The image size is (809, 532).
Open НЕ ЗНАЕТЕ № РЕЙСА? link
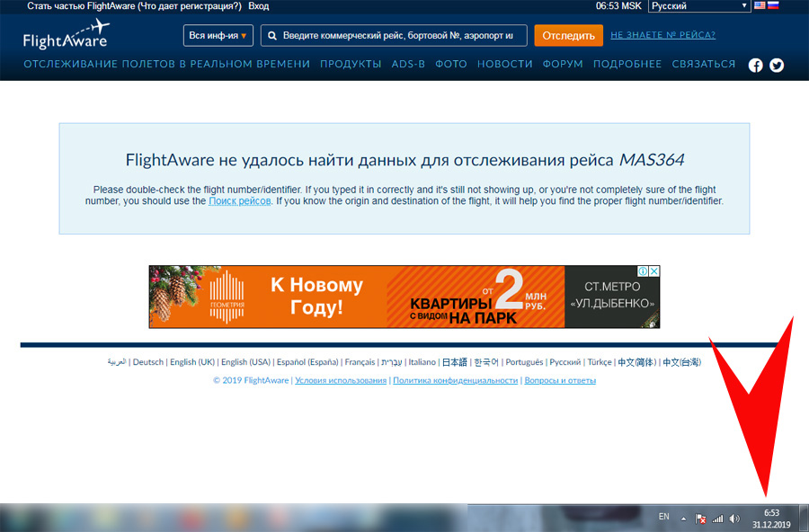pyautogui.click(x=663, y=35)
